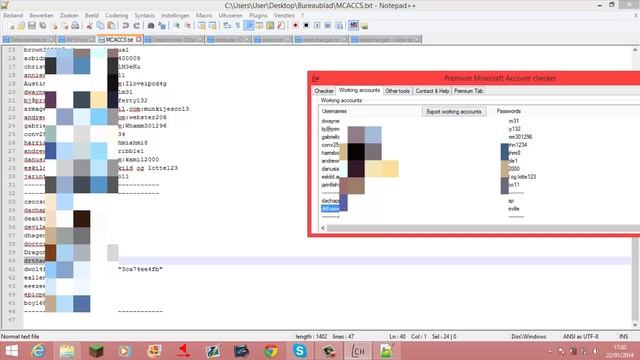Screen dimensions: 640x360
Task: Toggle Show All Characters pilcrow icon
Action: (x=238, y=26)
